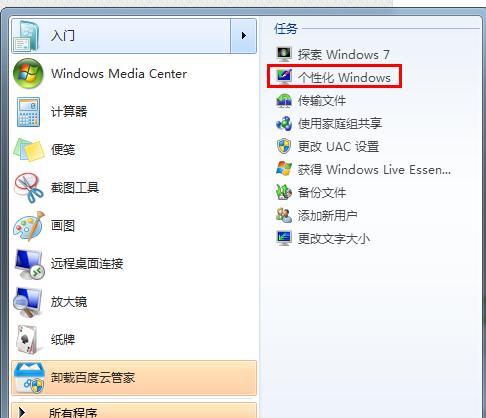Click 更改文字大小 task entry
Screen dimensions: 486x418
(x=323, y=238)
